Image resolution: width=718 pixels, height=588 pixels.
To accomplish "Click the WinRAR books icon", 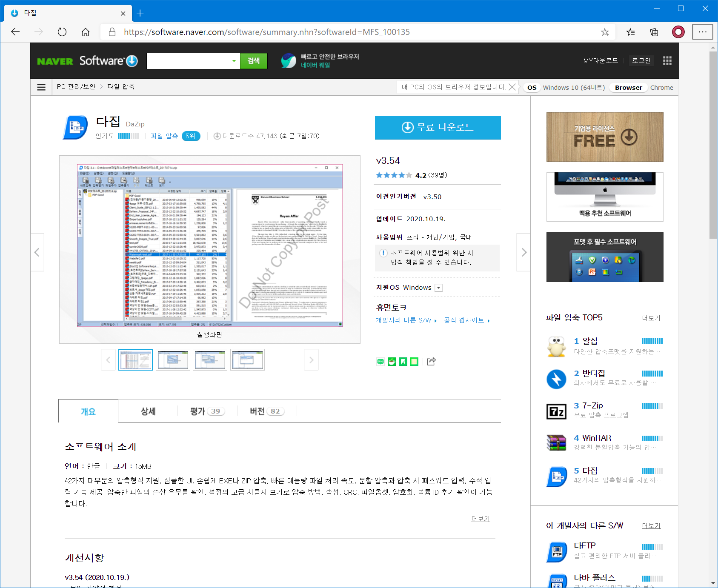I will point(556,443).
